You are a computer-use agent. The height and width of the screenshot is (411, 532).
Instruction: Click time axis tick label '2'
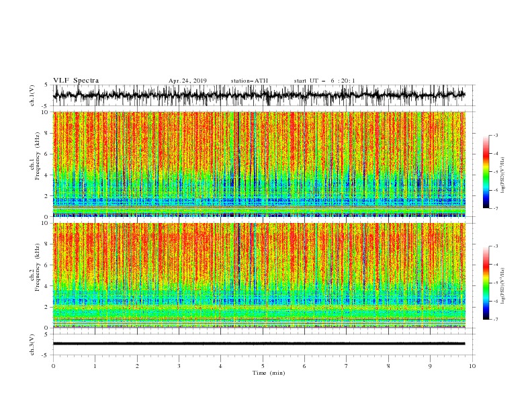coord(137,366)
